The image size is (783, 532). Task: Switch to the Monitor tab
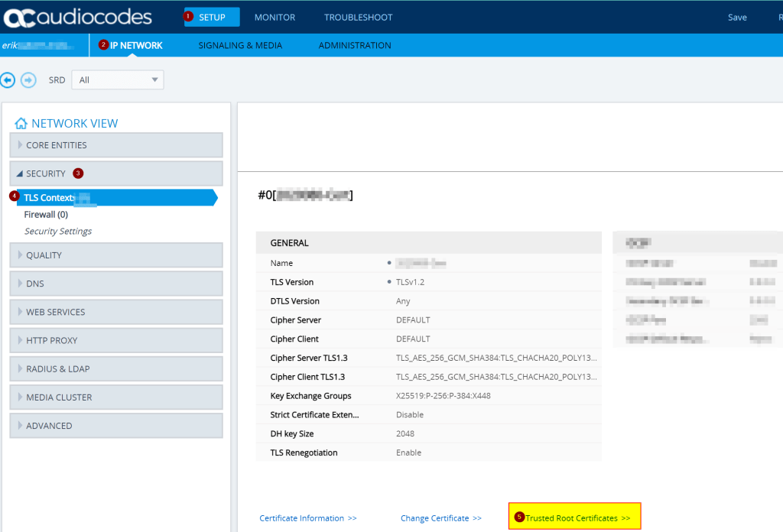275,17
